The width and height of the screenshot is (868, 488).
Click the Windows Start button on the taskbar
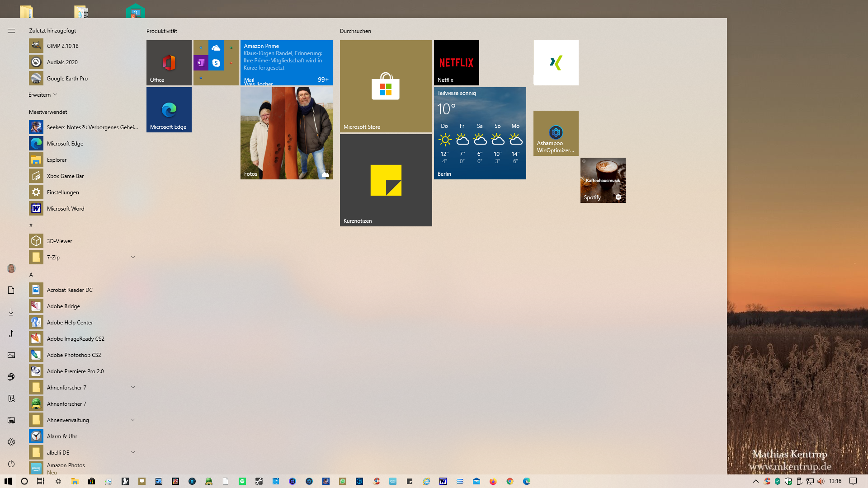pos(8,481)
